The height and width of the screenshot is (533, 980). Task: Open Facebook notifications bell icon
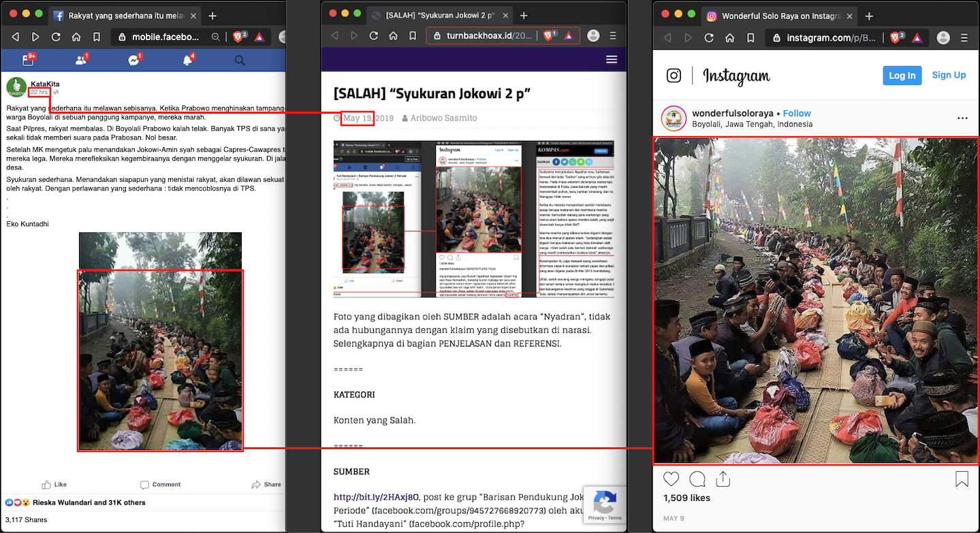click(x=187, y=61)
